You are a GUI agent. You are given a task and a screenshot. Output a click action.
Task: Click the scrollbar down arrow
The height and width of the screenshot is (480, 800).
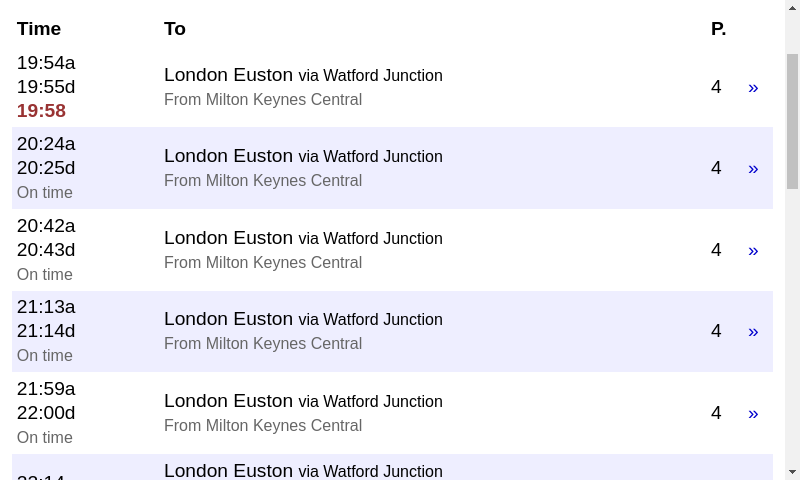pos(792,472)
